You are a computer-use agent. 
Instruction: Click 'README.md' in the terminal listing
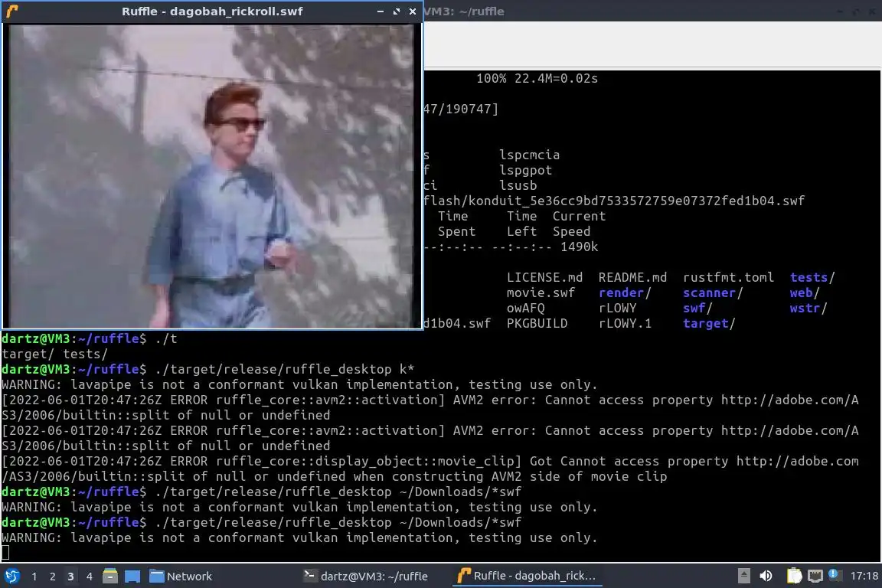pyautogui.click(x=632, y=277)
